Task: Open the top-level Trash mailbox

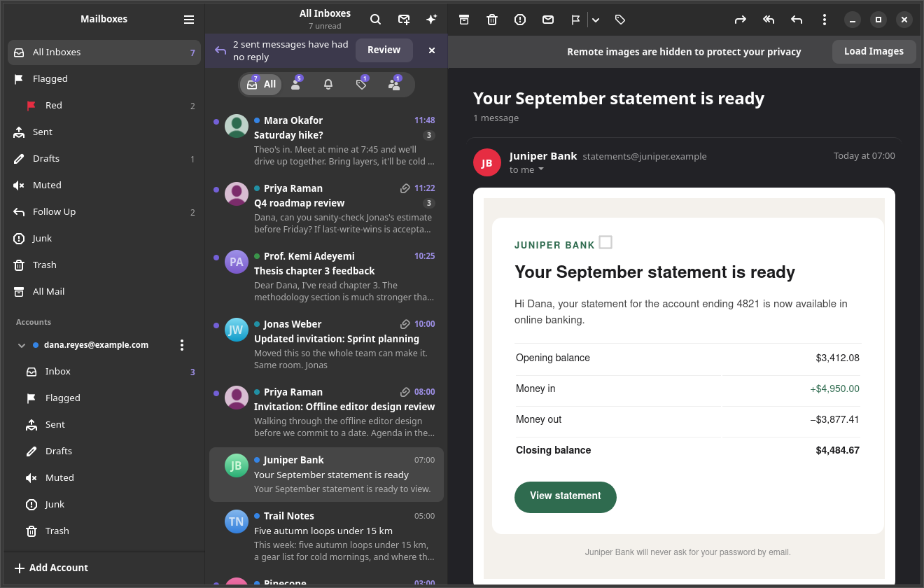Action: [x=104, y=265]
